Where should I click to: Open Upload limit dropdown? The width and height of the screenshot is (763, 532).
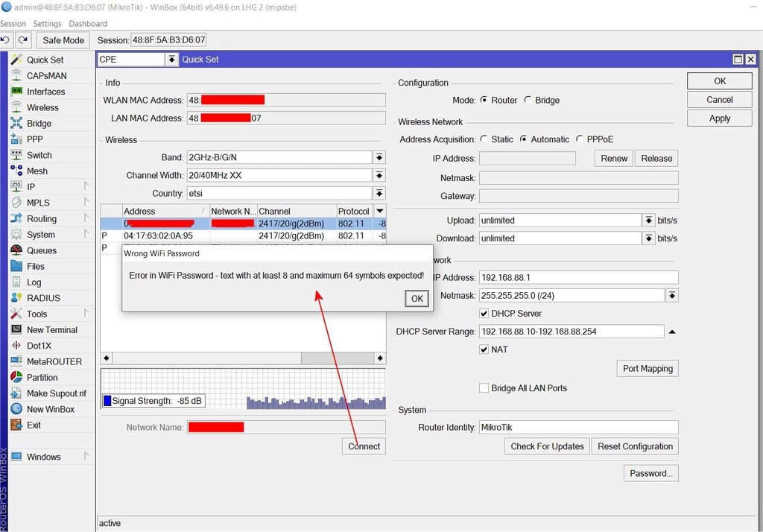click(649, 221)
